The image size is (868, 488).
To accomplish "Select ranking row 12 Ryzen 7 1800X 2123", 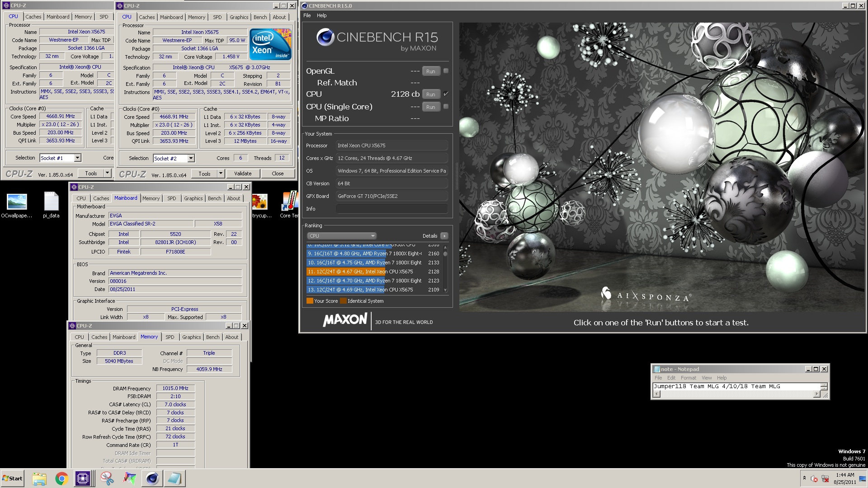I will [374, 281].
